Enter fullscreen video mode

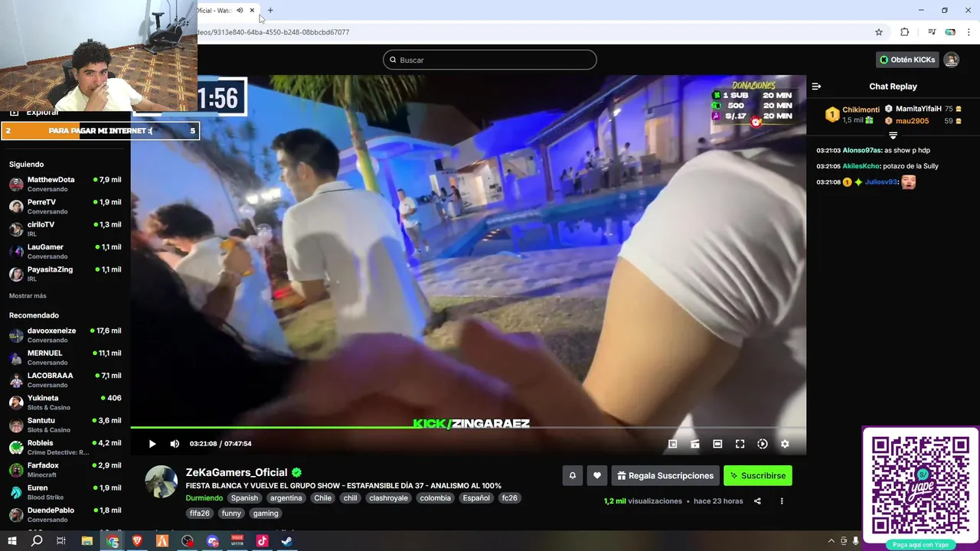[x=740, y=444]
